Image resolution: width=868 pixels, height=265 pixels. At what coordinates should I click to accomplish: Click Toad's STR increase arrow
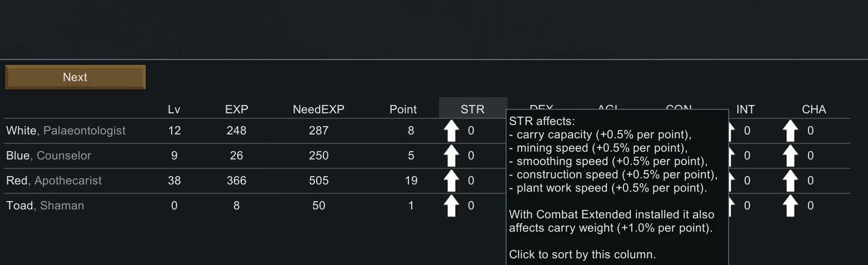(451, 206)
